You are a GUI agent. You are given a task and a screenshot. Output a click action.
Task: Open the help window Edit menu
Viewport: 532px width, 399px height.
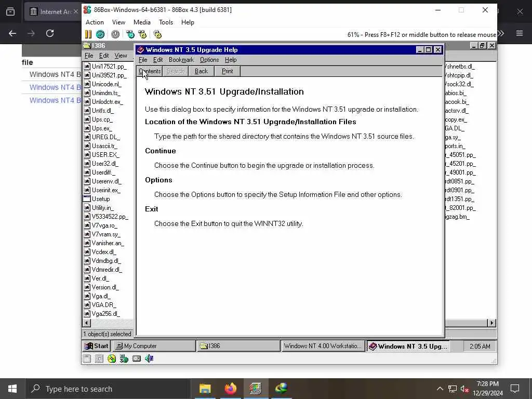pos(158,60)
